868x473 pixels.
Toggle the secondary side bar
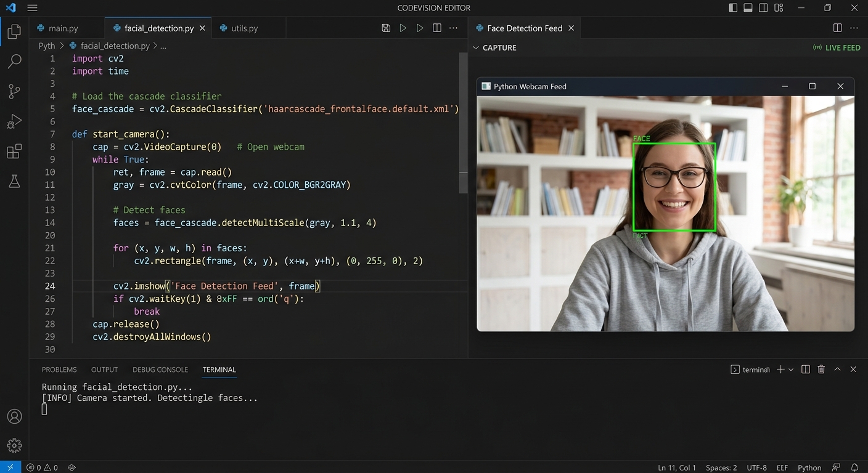click(x=763, y=7)
